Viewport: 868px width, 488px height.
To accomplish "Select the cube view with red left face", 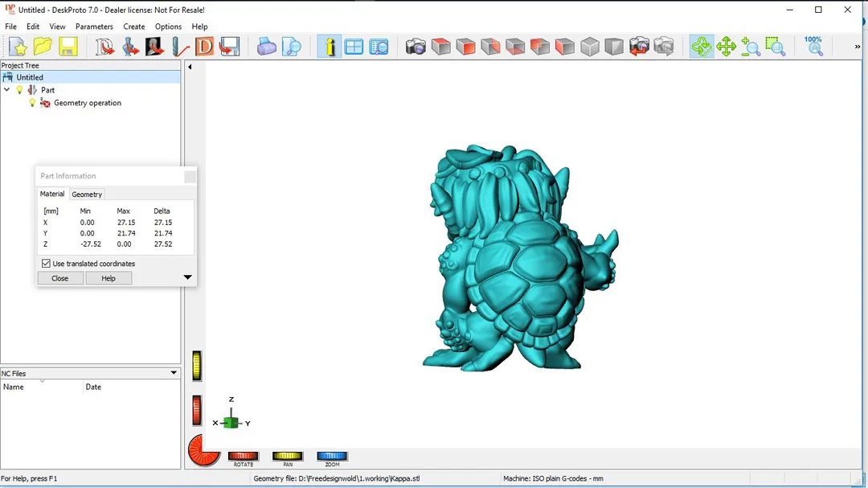I will pyautogui.click(x=565, y=47).
